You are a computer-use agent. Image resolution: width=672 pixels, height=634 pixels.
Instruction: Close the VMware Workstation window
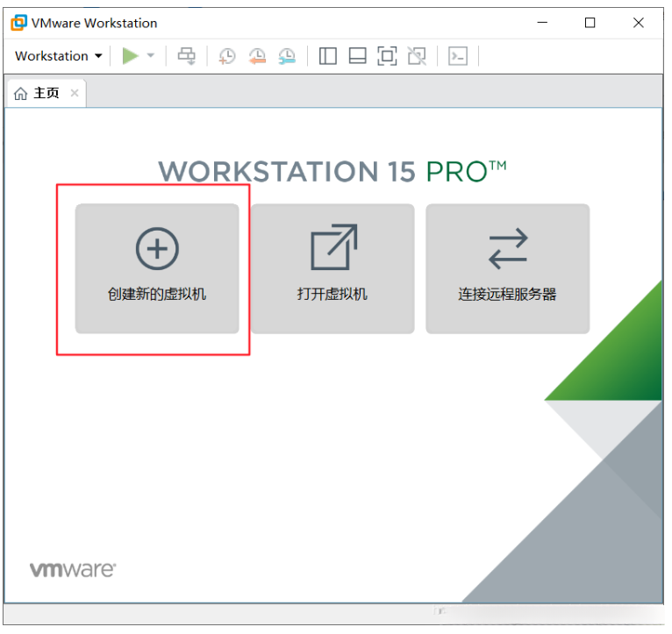tap(639, 23)
